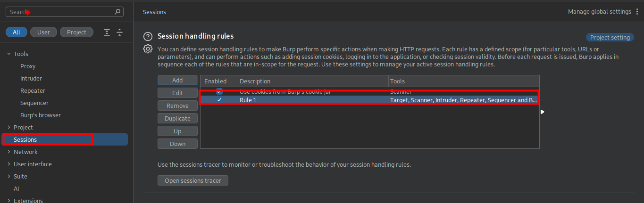Image resolution: width=644 pixels, height=203 pixels.
Task: Select Burp's browser in settings tree
Action: [41, 115]
